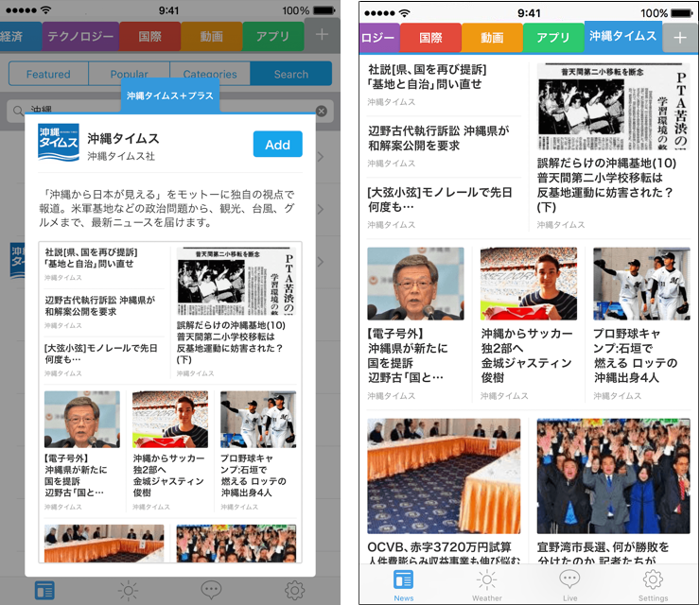Tap 誤解だらけの沖縄基地(10) headline in popup

click(231, 342)
